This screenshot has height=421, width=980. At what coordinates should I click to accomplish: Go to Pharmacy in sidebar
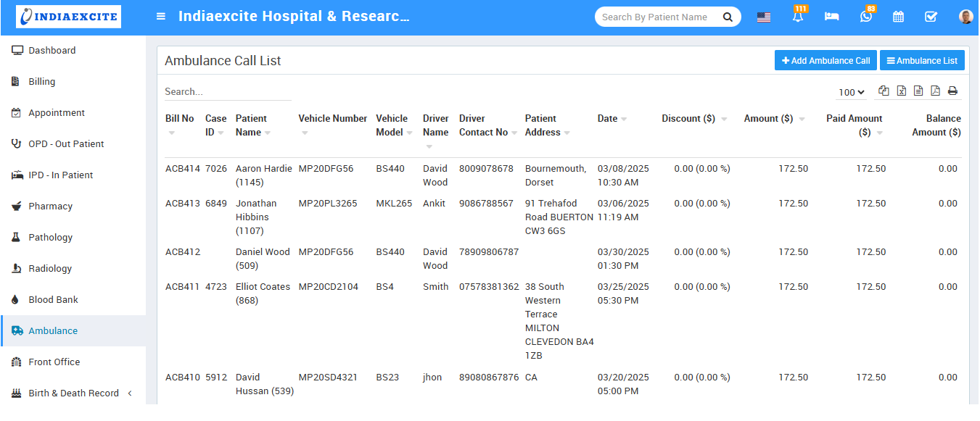click(50, 206)
